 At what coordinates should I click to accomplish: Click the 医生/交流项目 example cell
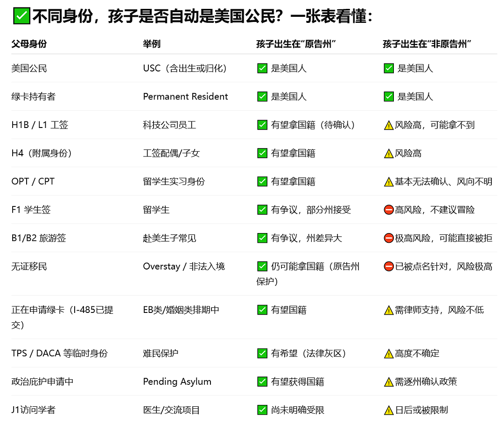171,410
